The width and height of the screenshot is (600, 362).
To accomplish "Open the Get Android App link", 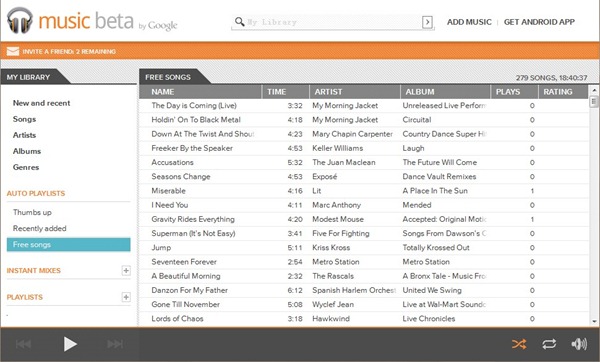I will 539,22.
